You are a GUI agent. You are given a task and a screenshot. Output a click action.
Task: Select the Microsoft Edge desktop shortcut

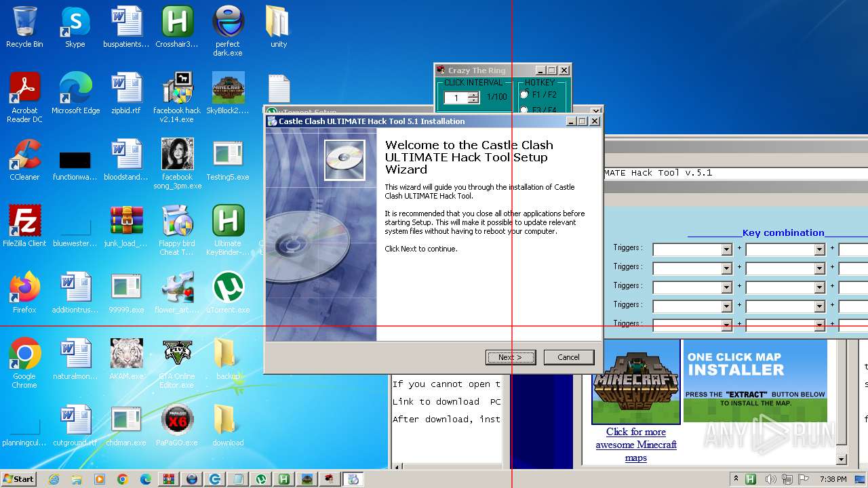(x=75, y=94)
